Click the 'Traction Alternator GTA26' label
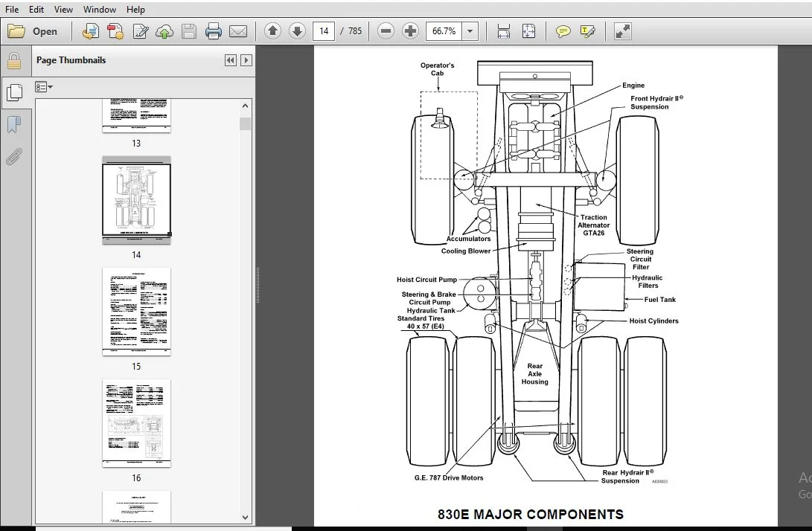 593,225
